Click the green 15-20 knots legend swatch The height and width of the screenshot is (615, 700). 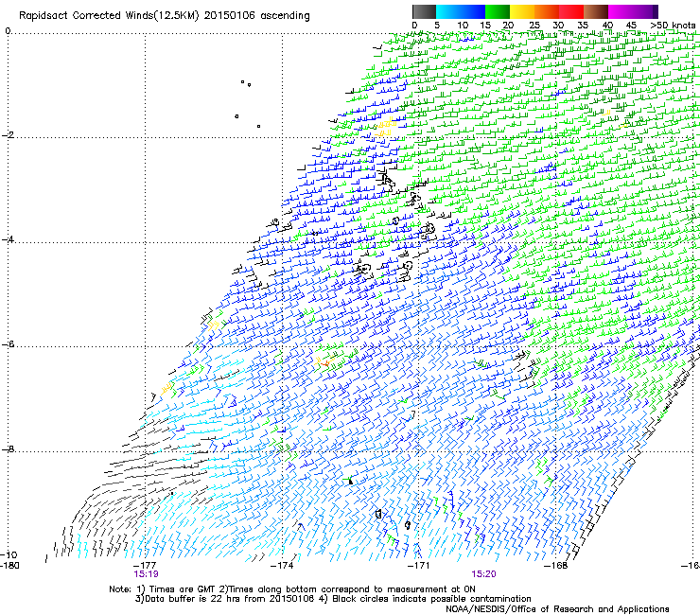(498, 11)
